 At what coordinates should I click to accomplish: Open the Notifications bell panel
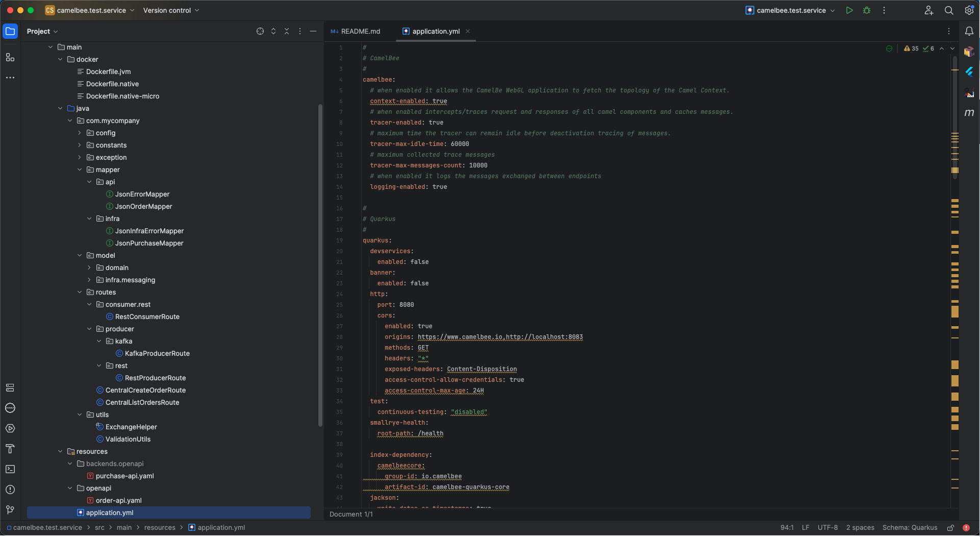click(969, 31)
